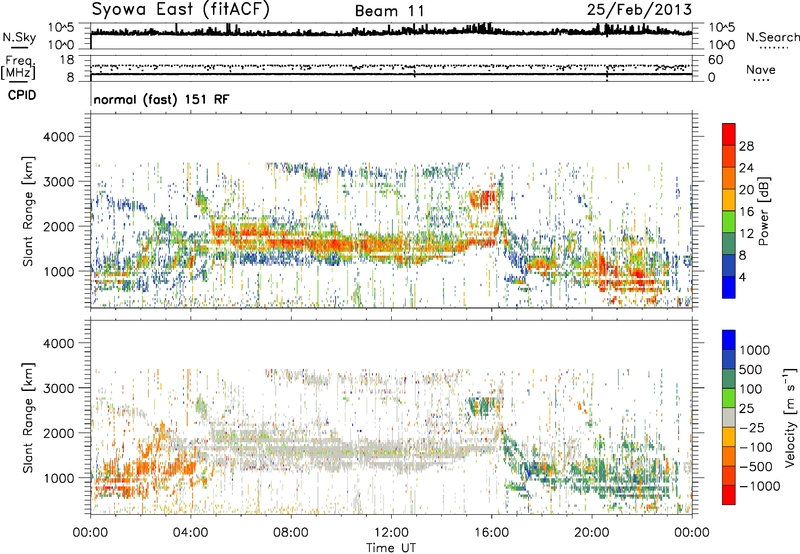Image resolution: width=800 pixels, height=554 pixels.
Task: Click the velocity colorbar gray segment near 25
Action: 729,418
